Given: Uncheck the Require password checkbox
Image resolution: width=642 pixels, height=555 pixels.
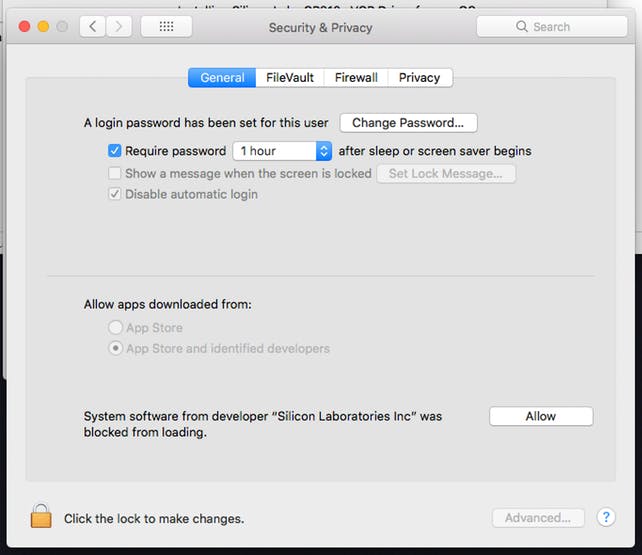Looking at the screenshot, I should pos(115,151).
